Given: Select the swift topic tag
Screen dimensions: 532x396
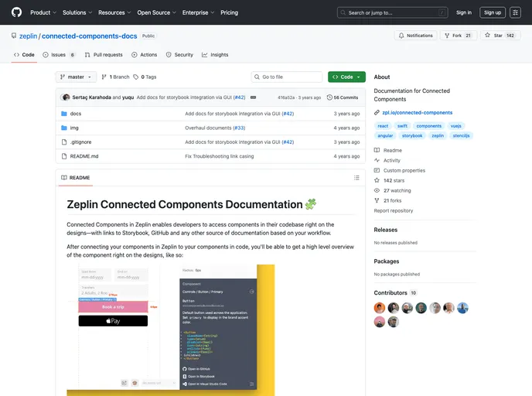Looking at the screenshot, I should (402, 126).
